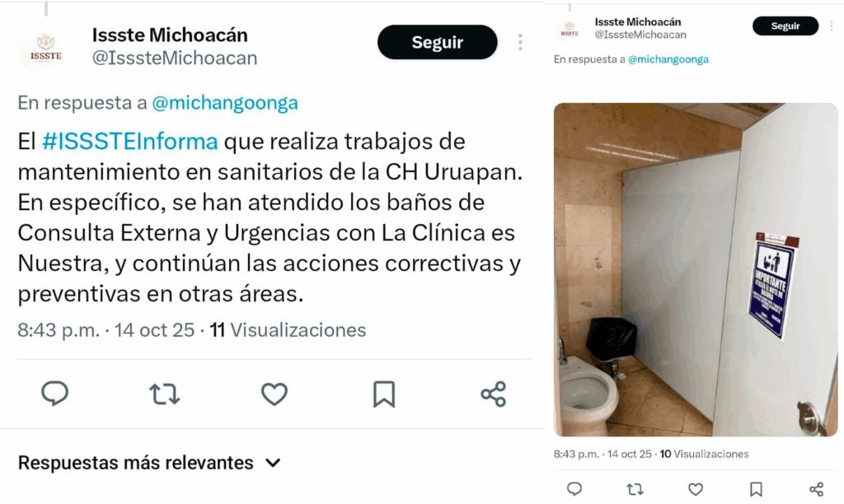Click the reply icon under the left tweet
Image resolution: width=844 pixels, height=504 pixels.
pos(55,394)
